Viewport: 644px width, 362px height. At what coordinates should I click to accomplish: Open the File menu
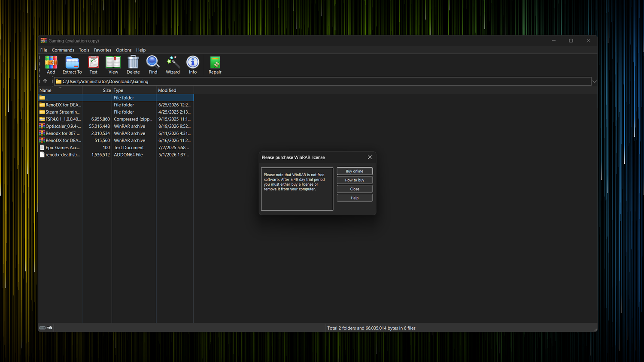tap(44, 50)
